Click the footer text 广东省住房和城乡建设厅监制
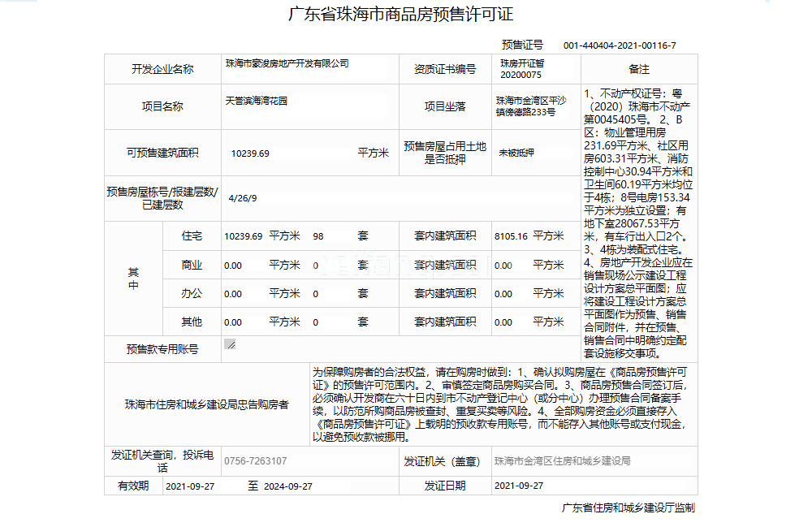The image size is (812, 527). coord(628,508)
